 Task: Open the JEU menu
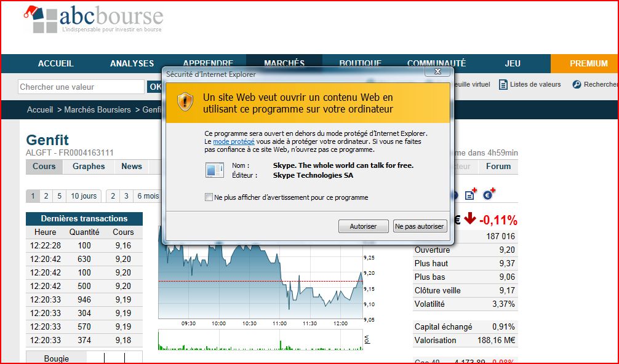pos(513,63)
